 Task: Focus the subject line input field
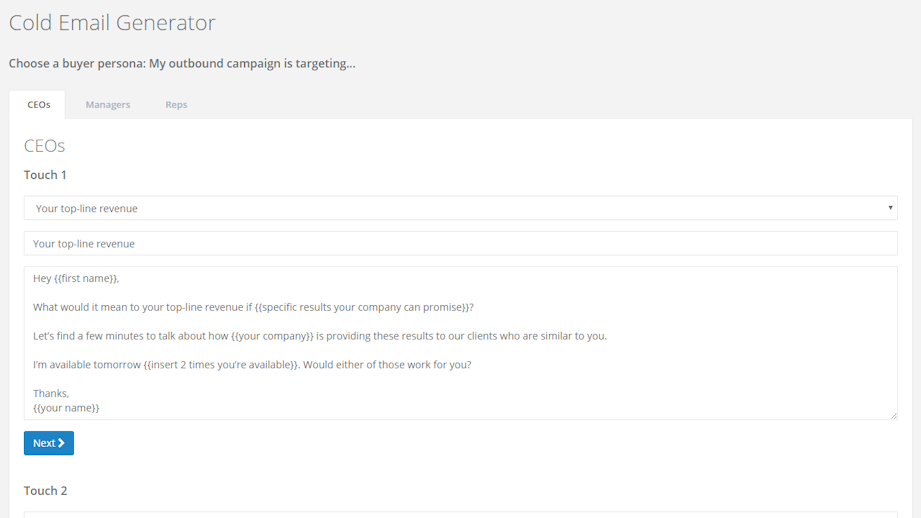tap(460, 243)
